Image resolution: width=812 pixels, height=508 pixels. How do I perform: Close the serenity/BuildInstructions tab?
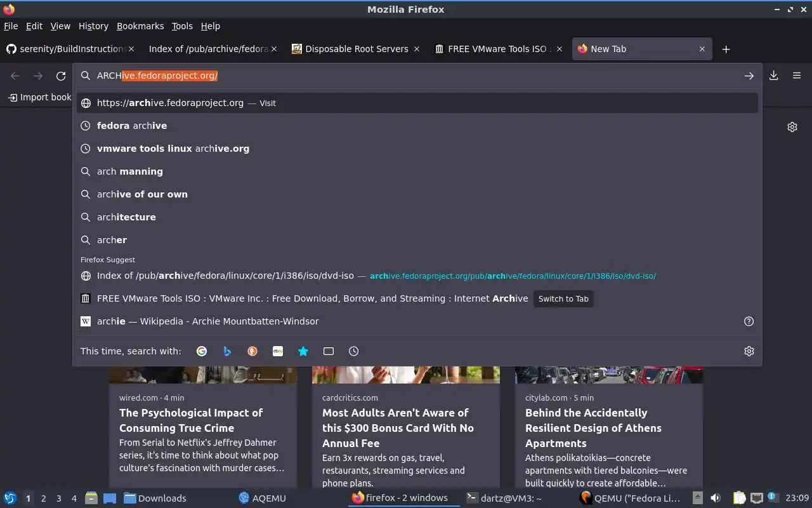[133, 49]
